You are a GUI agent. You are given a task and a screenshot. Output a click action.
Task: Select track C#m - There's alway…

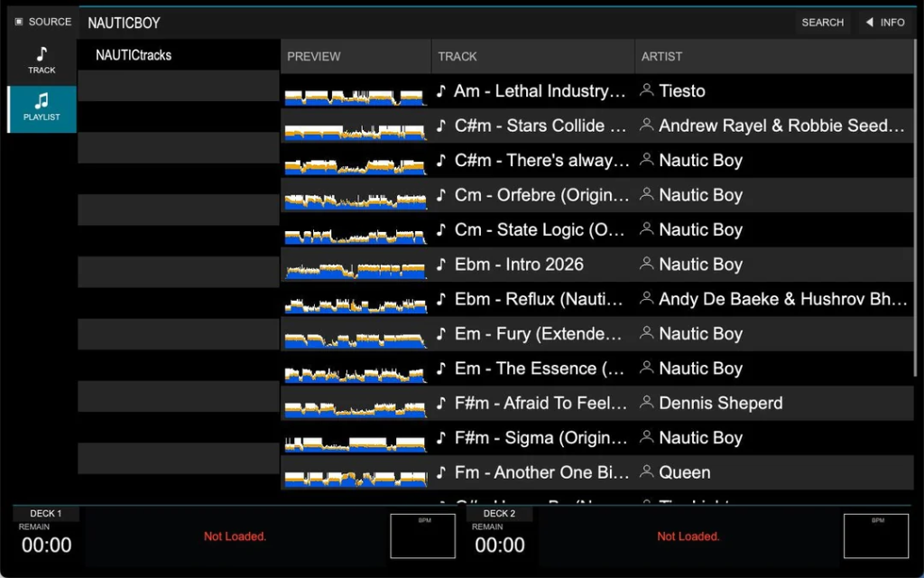[x=542, y=161]
